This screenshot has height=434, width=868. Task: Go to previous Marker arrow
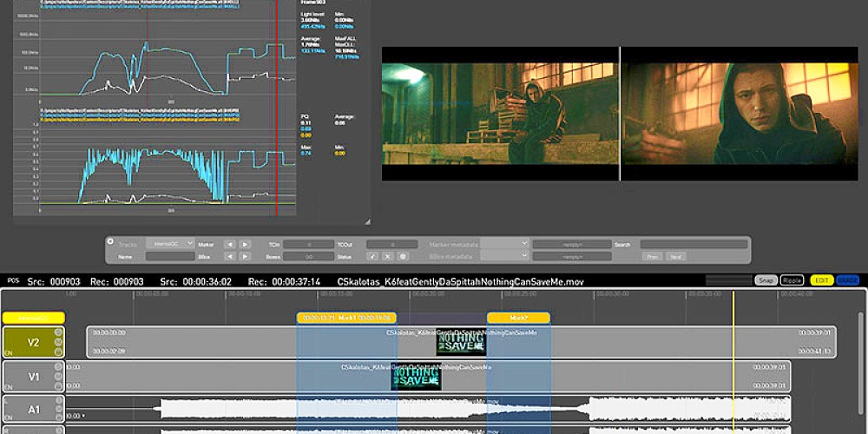230,244
